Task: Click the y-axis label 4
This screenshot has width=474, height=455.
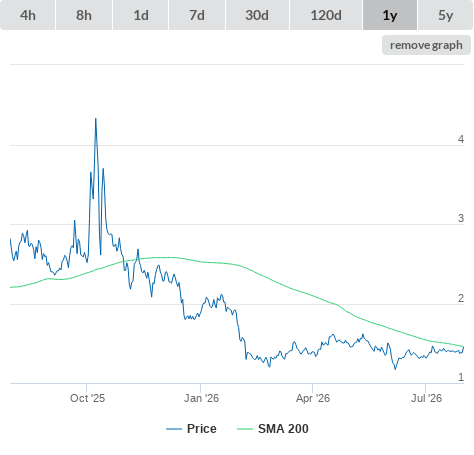Action: tap(461, 139)
